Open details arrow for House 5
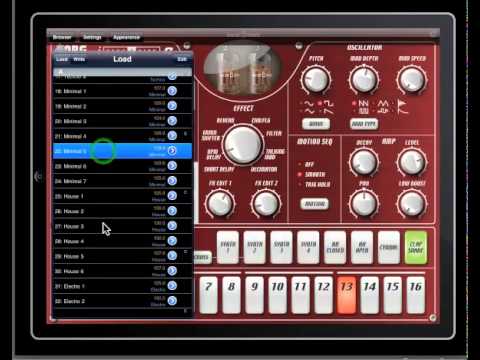Screen dimensions: 480x360 pos(172,256)
